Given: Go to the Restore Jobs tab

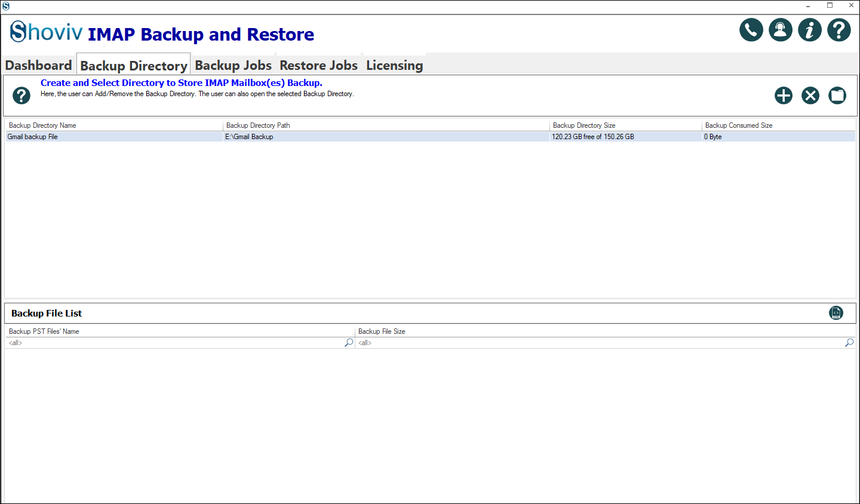Looking at the screenshot, I should tap(319, 65).
